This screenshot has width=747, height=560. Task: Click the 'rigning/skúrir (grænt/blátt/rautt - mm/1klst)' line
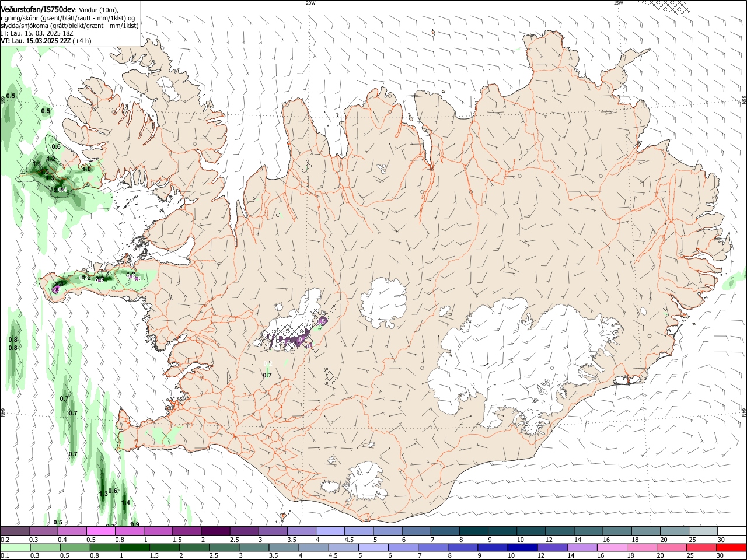coord(63,18)
